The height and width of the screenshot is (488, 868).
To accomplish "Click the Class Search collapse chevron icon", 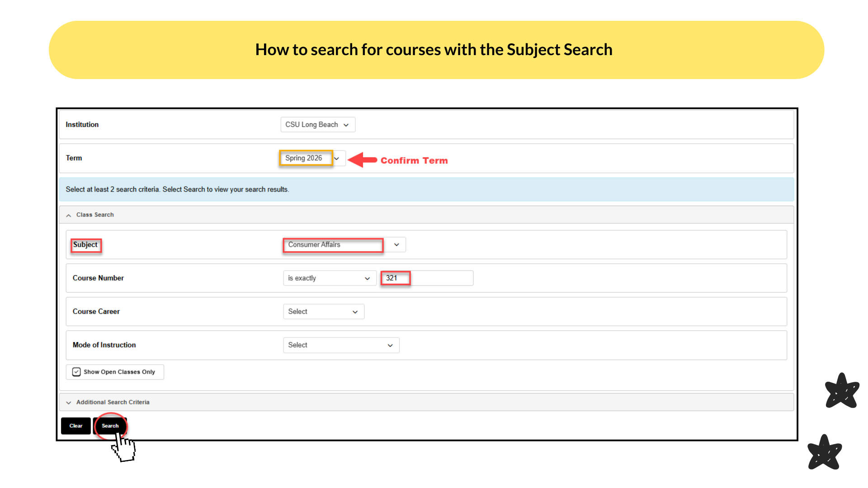I will pos(68,215).
